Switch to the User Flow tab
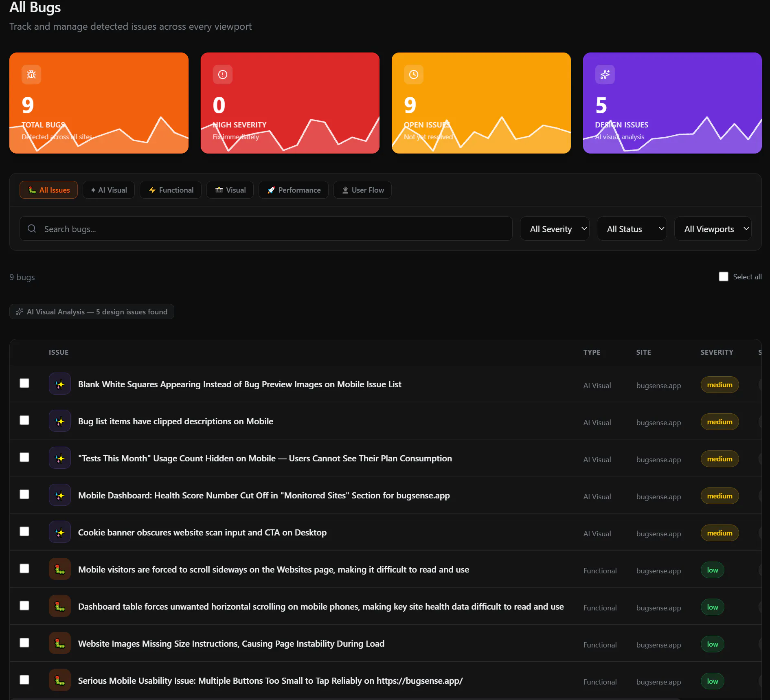Image resolution: width=770 pixels, height=700 pixels. (x=362, y=190)
